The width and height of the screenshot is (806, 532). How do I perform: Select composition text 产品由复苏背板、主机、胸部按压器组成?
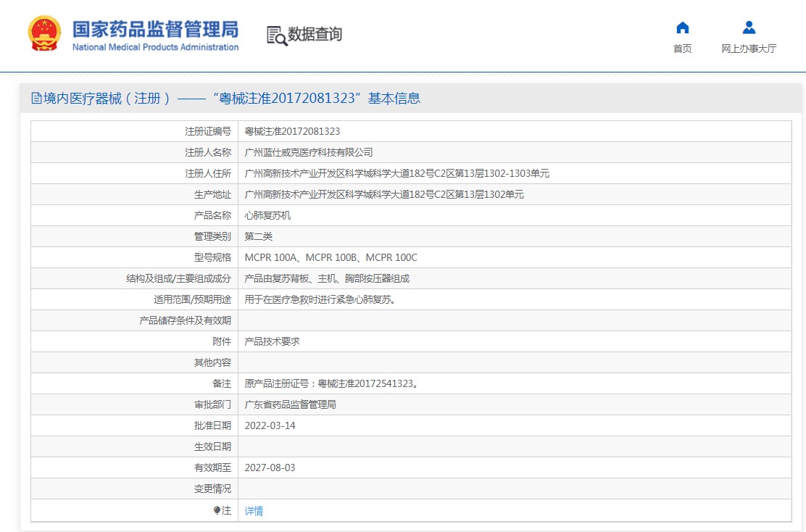(327, 278)
